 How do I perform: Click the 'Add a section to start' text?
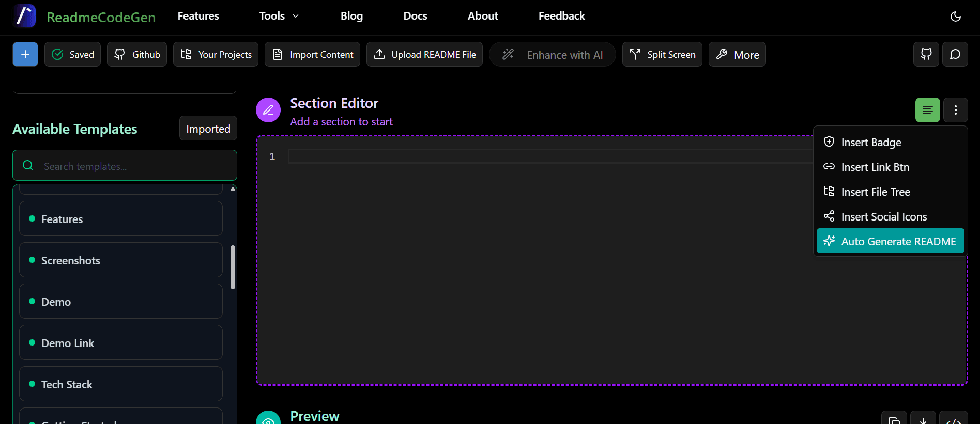(x=342, y=122)
